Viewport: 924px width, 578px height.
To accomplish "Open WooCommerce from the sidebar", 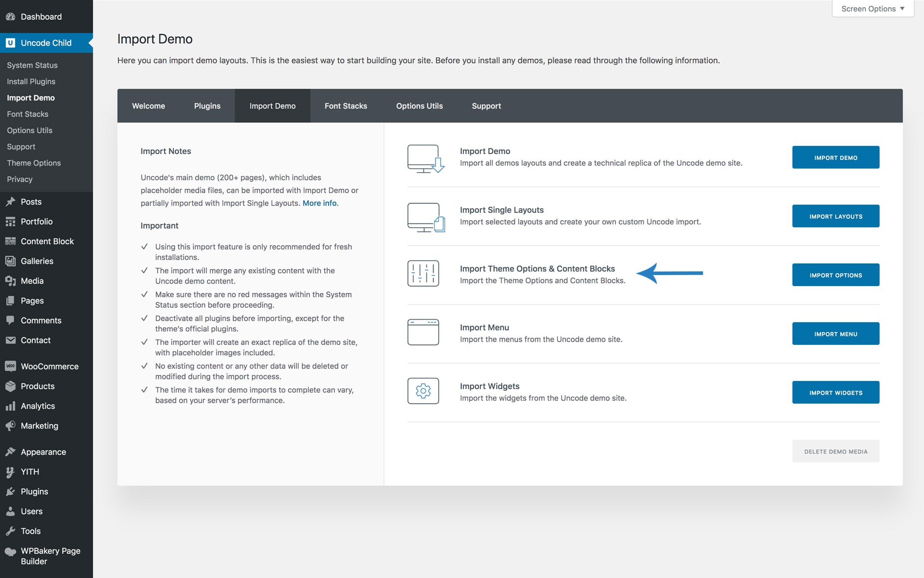I will (49, 366).
